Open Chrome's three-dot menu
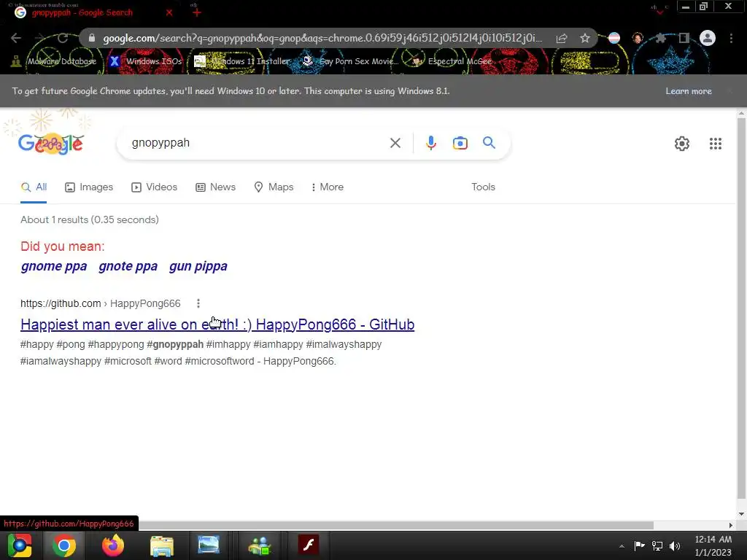 [731, 38]
